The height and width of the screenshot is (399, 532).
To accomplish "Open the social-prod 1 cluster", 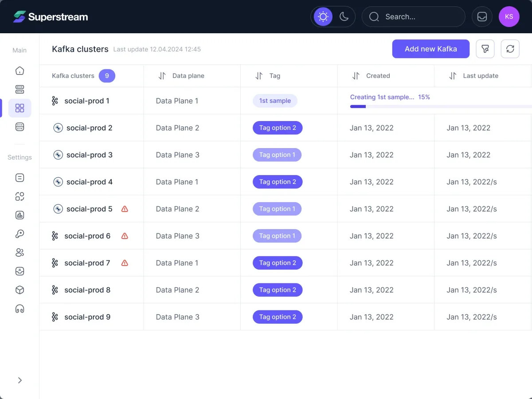I will [x=87, y=101].
